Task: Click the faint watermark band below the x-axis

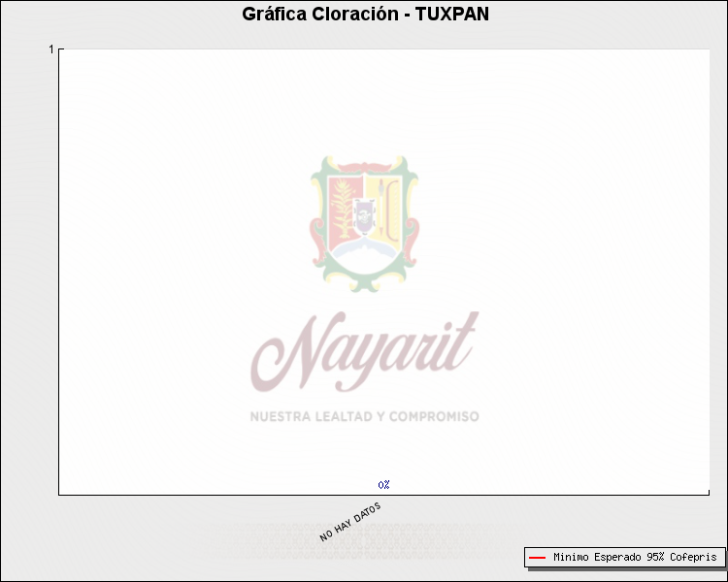Action: [x=364, y=538]
